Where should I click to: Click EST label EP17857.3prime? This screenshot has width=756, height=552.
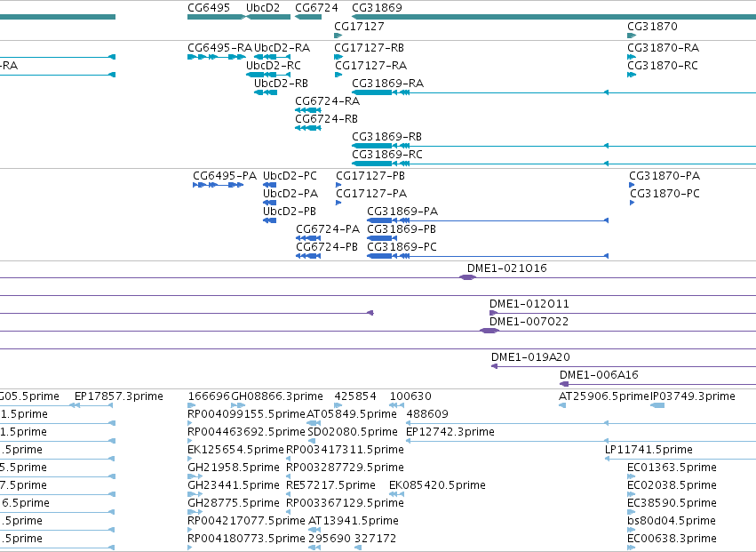119,396
